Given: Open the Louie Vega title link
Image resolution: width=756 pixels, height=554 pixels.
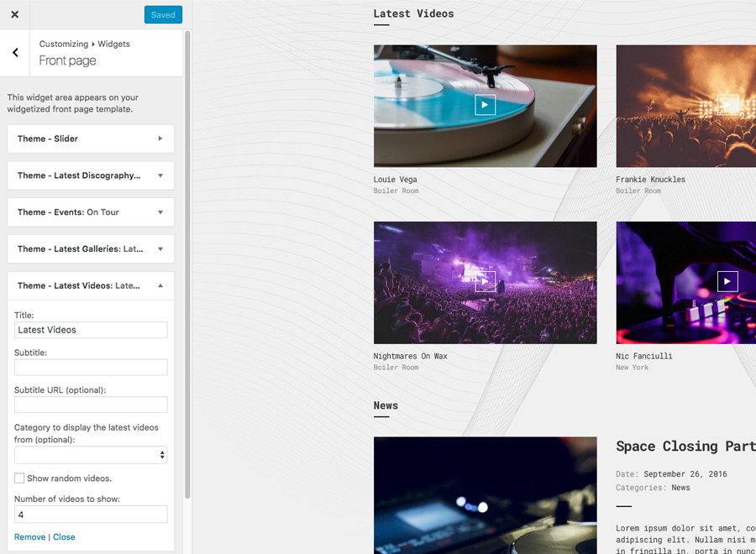Looking at the screenshot, I should [396, 179].
